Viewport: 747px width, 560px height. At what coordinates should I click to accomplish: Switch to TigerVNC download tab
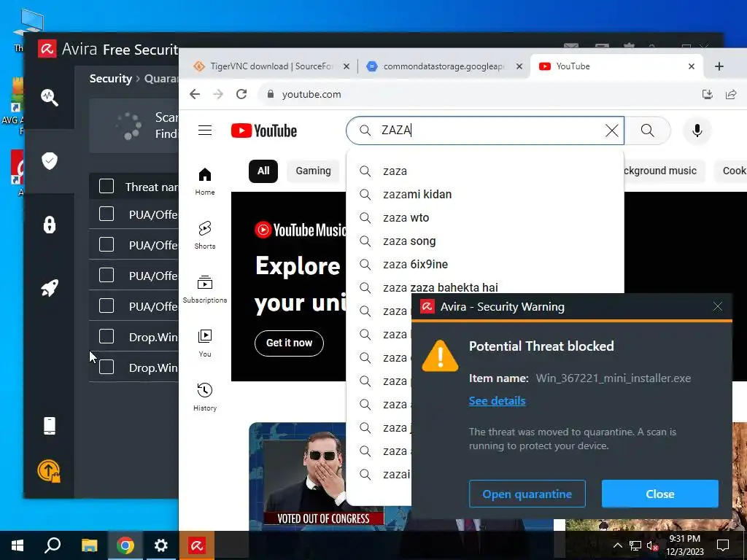271,66
